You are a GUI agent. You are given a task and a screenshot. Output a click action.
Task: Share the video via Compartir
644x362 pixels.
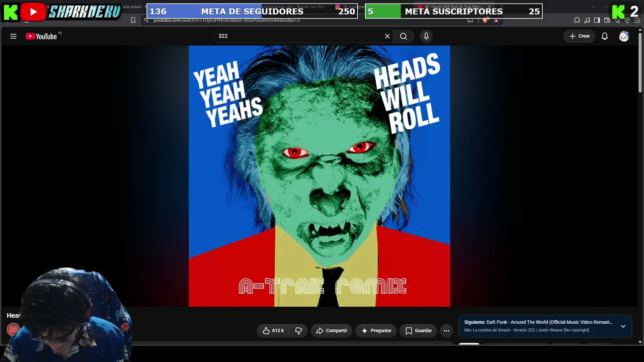332,330
